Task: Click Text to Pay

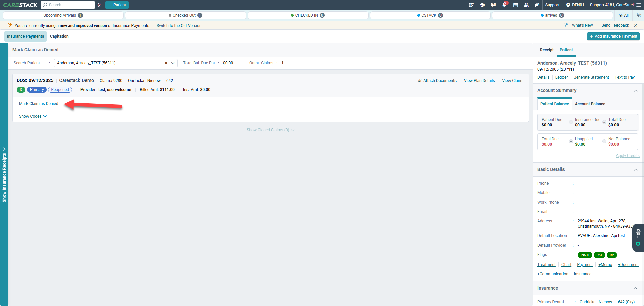Action: coord(625,77)
